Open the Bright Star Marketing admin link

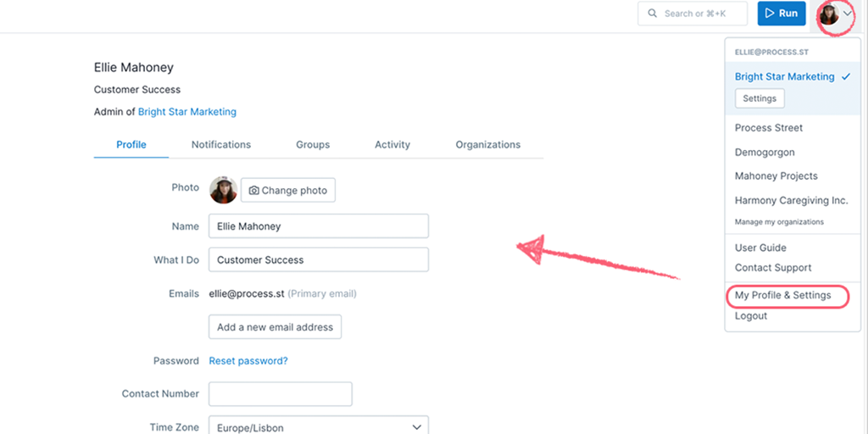point(187,112)
